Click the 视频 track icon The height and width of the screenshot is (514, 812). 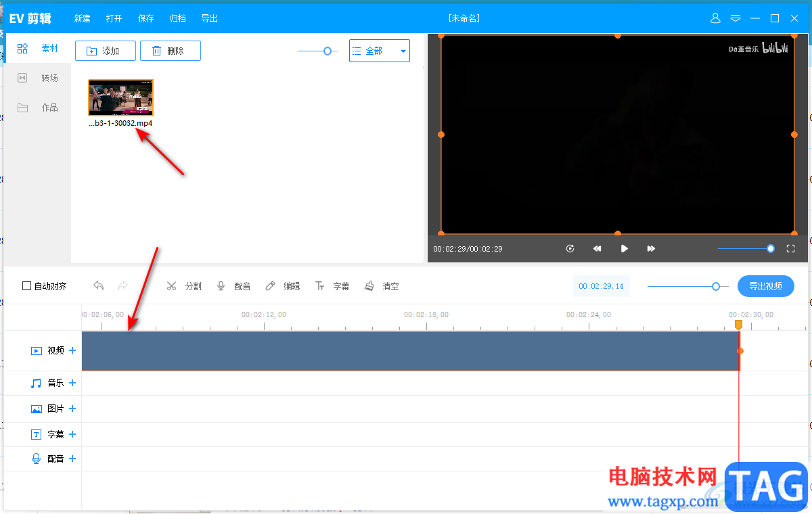(37, 350)
